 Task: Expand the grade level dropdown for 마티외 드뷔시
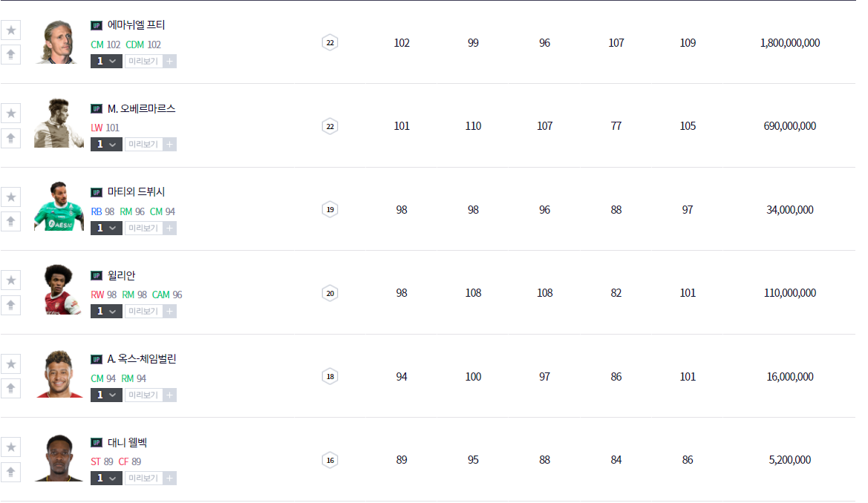[106, 228]
